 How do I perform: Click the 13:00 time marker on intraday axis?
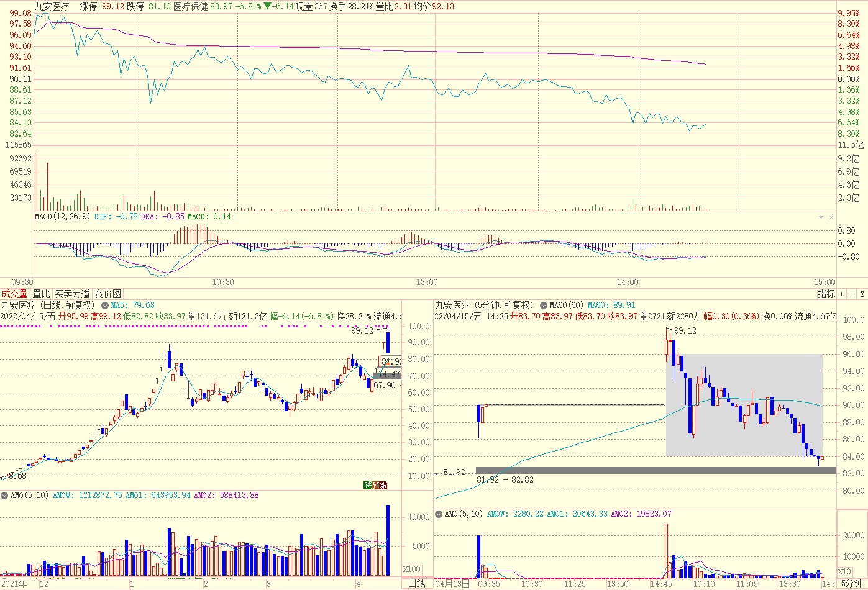point(427,282)
